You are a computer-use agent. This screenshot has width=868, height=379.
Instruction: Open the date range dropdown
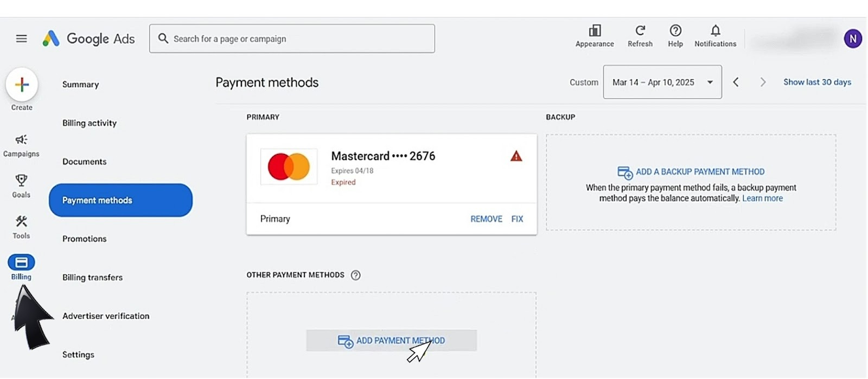(x=662, y=82)
